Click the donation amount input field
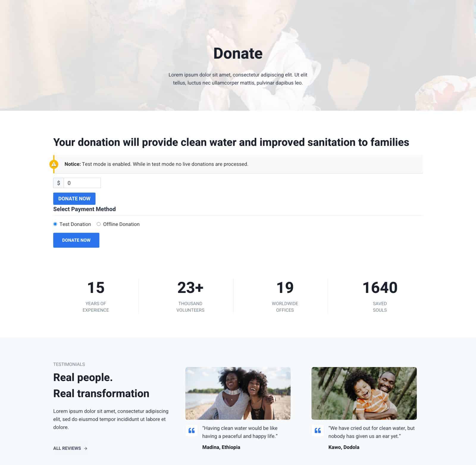The image size is (476, 465). (x=82, y=183)
